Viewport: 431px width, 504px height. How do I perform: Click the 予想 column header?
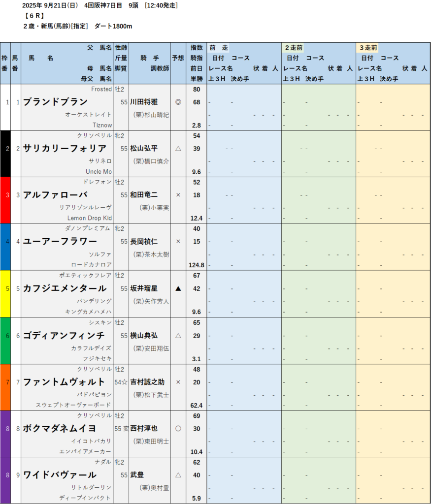[178, 58]
